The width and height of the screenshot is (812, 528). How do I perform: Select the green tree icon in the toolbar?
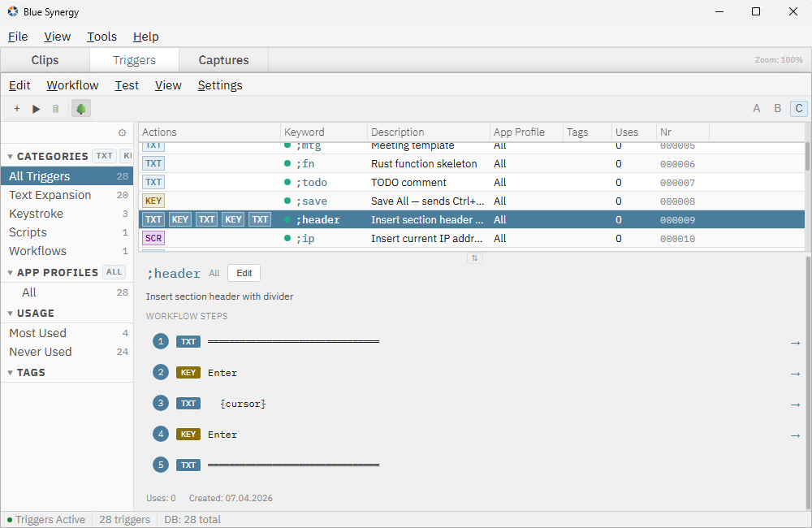click(x=80, y=108)
